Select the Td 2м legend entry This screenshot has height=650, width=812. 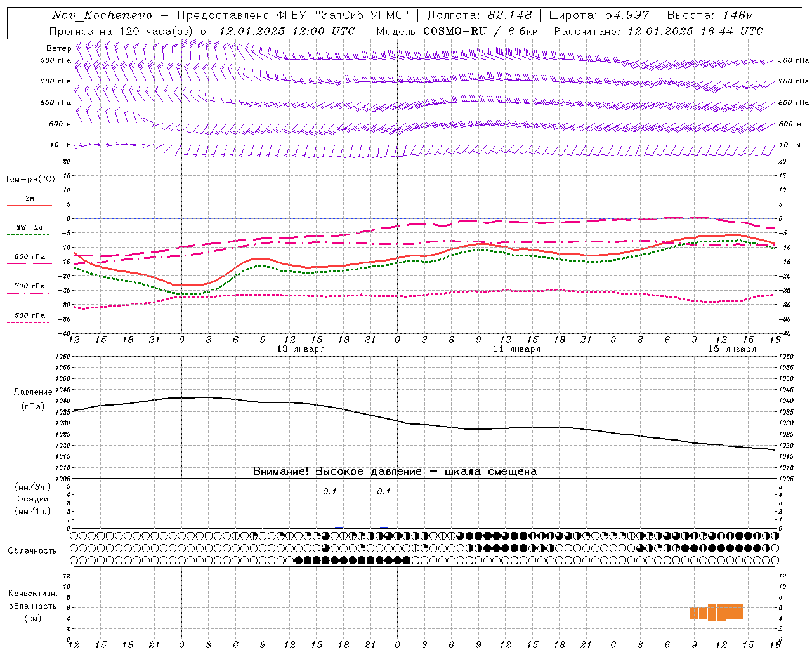(x=29, y=227)
